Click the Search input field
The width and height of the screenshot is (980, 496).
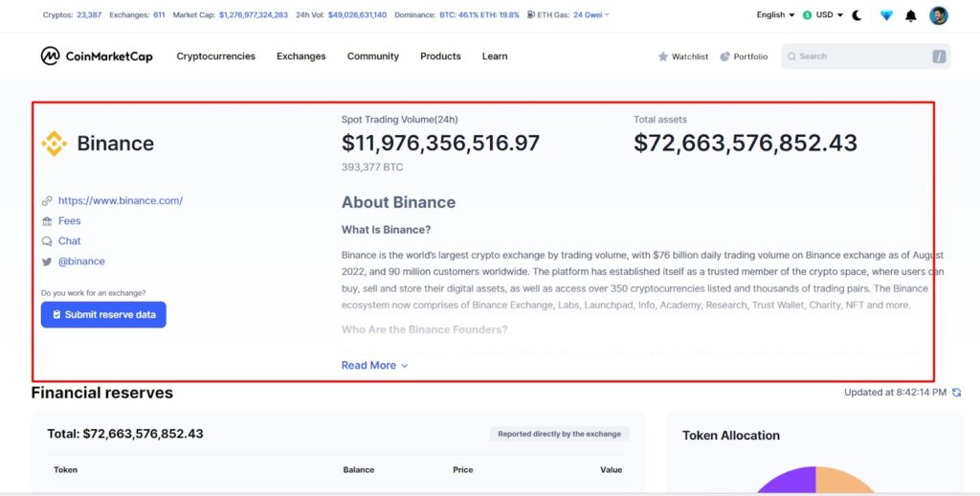[865, 56]
